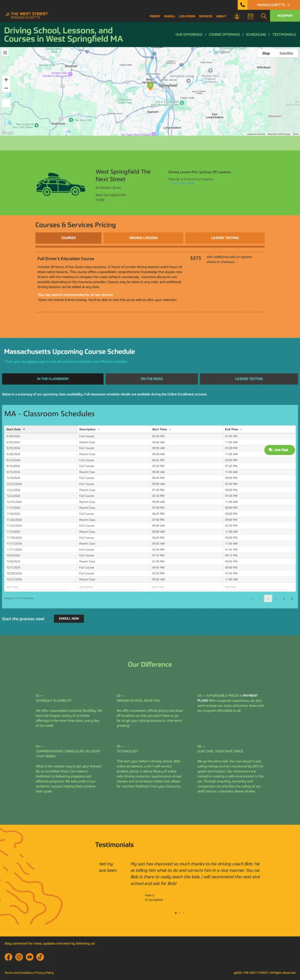Select the On The Road schedule tab
Viewport: 300px width, 980px height.
tap(152, 379)
